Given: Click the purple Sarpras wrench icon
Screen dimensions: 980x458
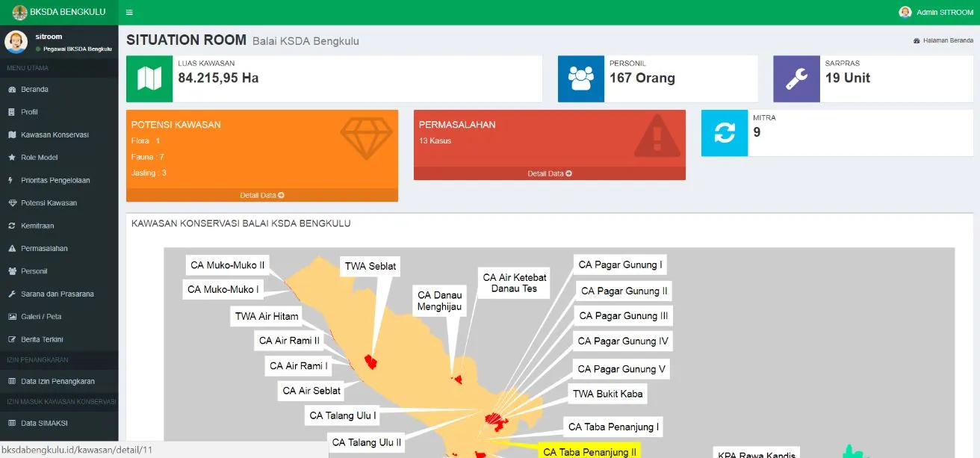Looking at the screenshot, I should 796,78.
